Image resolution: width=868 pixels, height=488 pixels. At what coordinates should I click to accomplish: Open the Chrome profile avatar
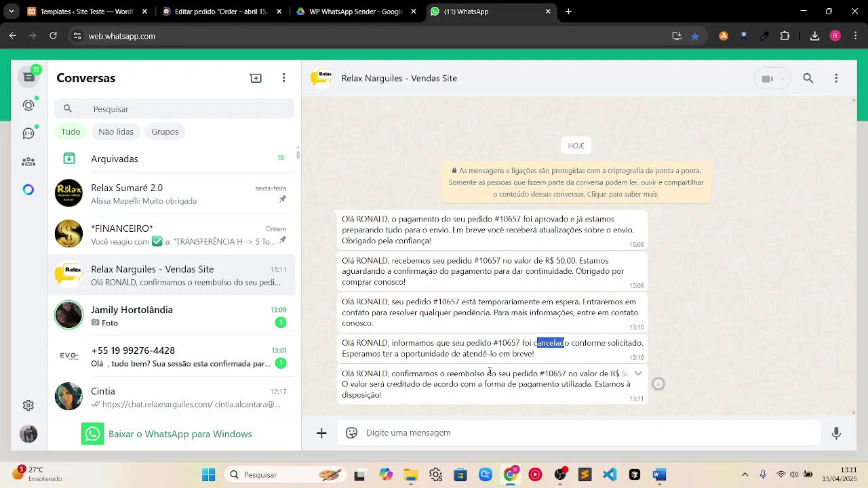point(835,36)
